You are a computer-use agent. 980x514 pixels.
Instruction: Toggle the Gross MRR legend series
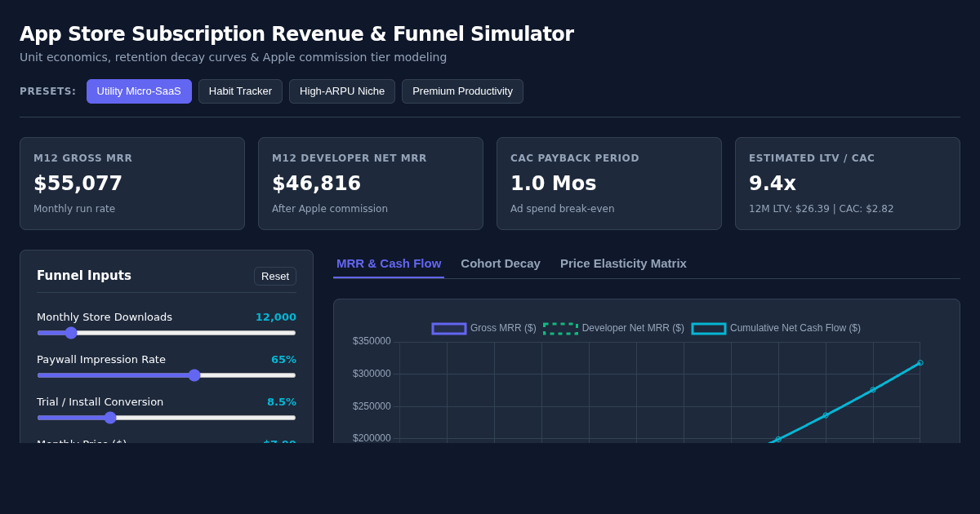[x=484, y=328]
